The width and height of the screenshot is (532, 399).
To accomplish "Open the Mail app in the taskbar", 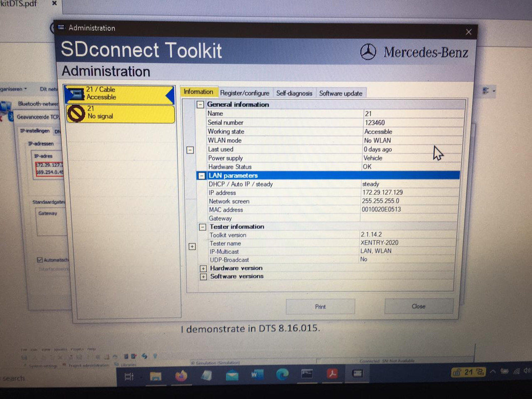I will [232, 375].
